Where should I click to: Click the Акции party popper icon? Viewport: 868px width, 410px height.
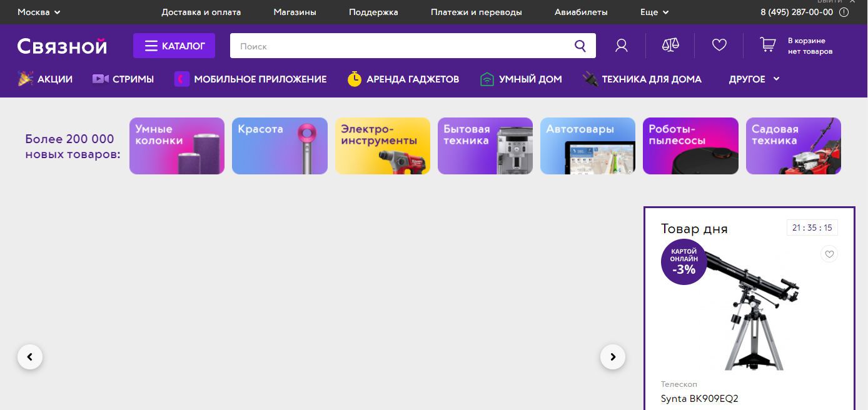click(x=26, y=79)
